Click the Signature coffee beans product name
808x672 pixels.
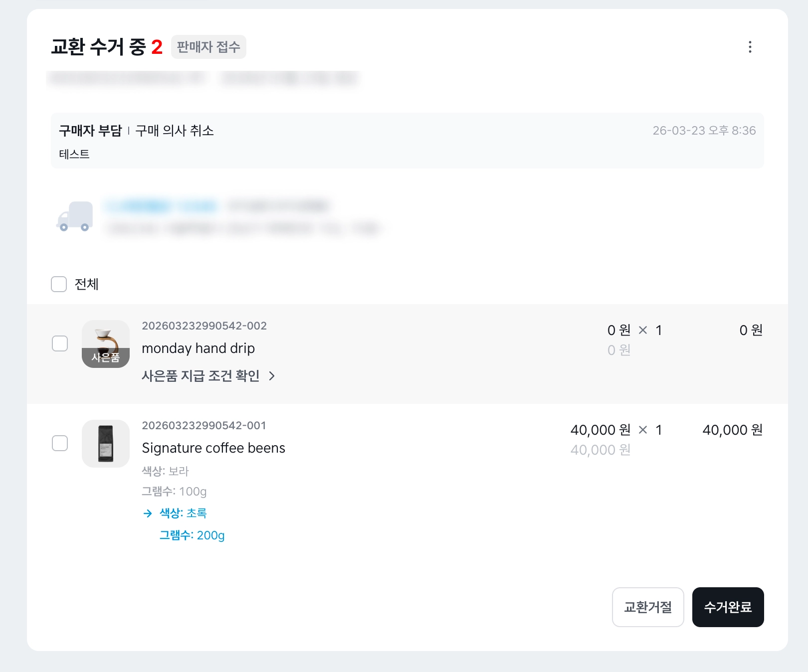(213, 448)
